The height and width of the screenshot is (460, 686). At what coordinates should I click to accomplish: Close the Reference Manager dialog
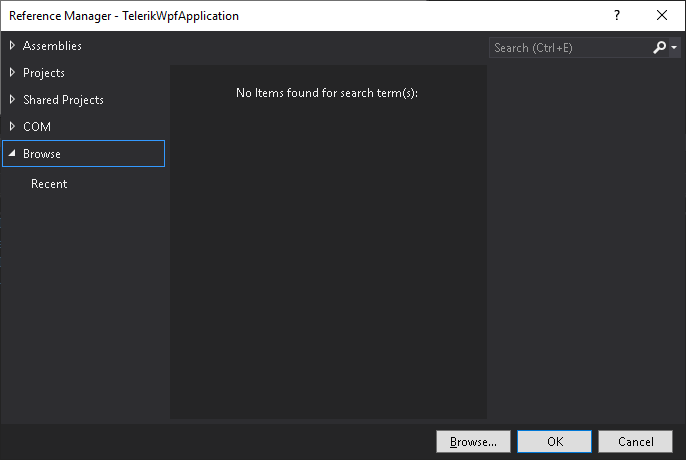click(662, 15)
